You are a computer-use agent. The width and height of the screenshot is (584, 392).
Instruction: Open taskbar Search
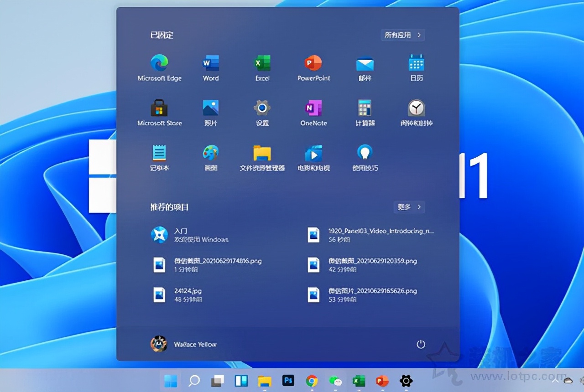(193, 381)
